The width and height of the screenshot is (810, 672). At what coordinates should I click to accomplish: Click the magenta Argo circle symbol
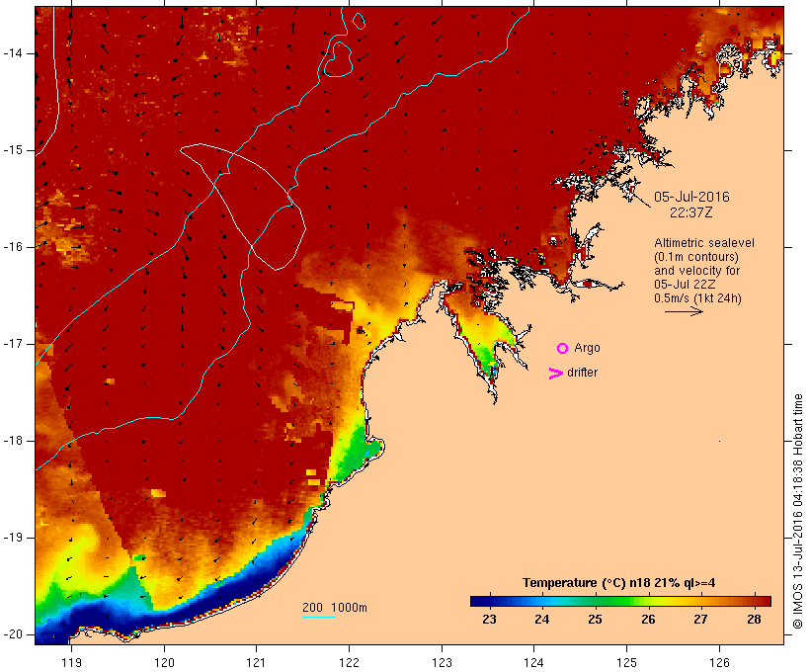click(563, 349)
